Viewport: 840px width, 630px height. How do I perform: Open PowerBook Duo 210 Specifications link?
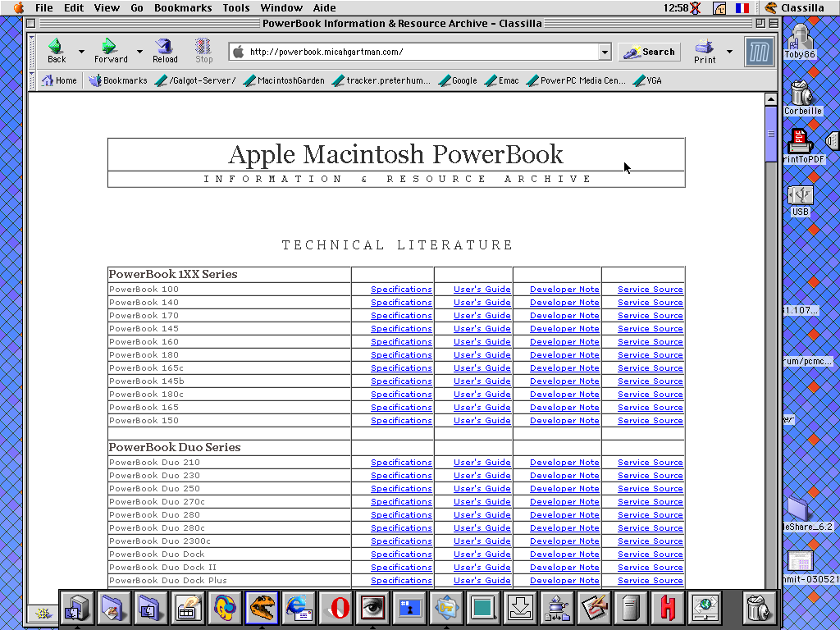(401, 463)
